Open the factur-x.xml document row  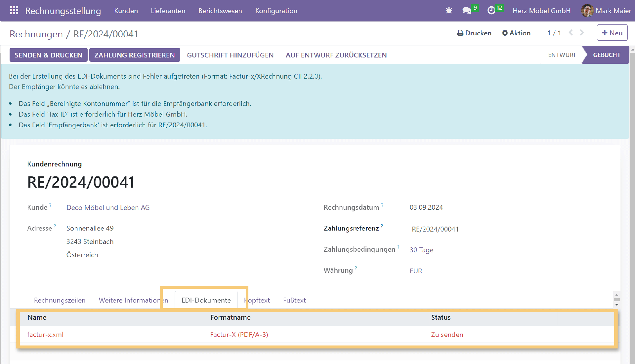point(45,335)
